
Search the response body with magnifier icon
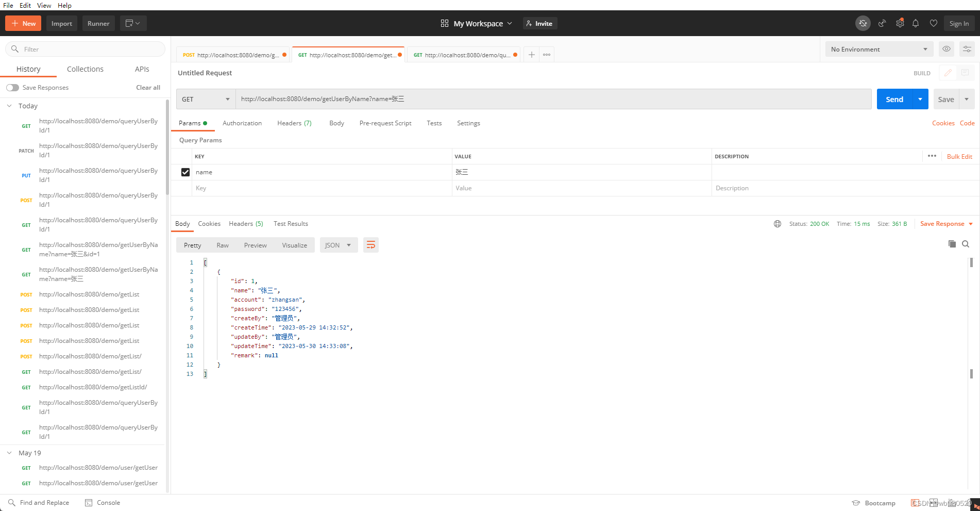966,244
